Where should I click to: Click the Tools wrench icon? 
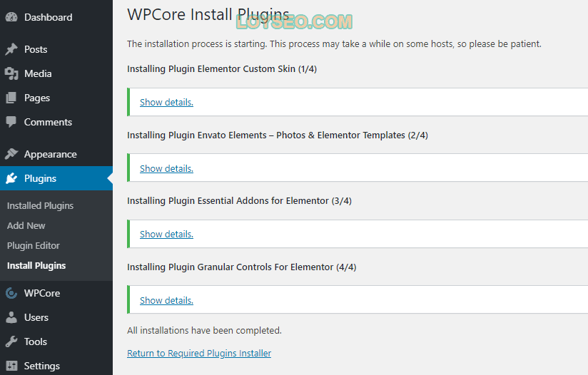(11, 341)
